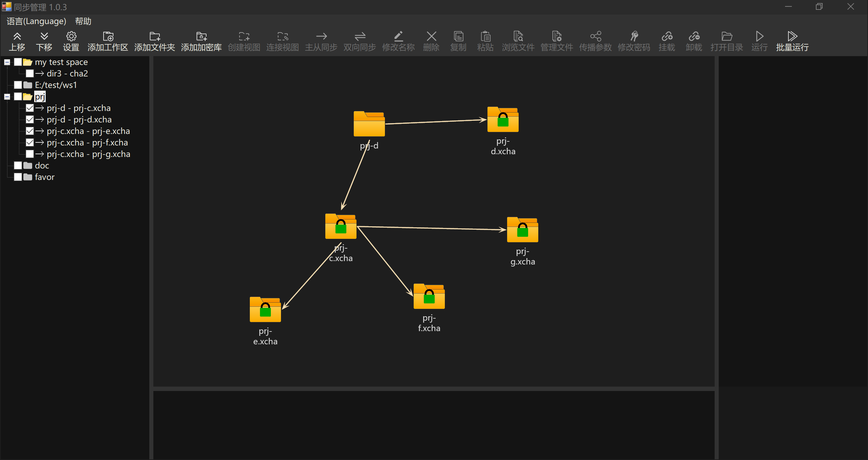This screenshot has width=868, height=460.
Task: Open the 帮助 help menu
Action: pyautogui.click(x=83, y=21)
